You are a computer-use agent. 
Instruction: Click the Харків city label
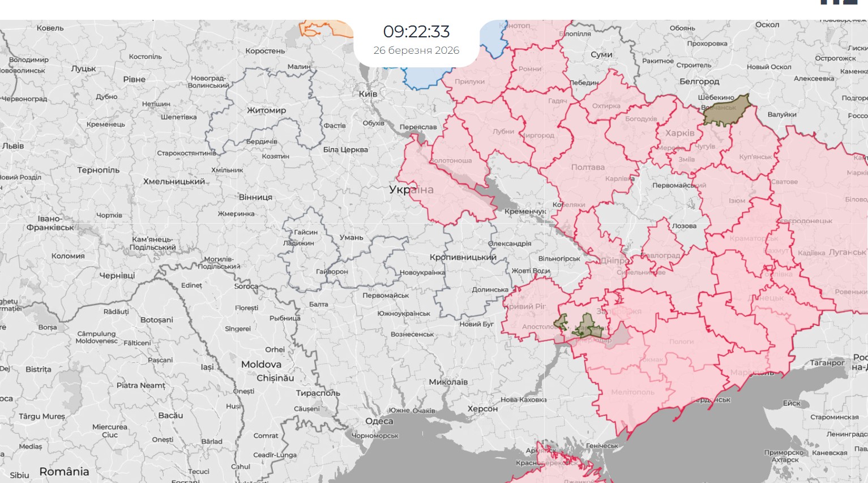(x=680, y=133)
